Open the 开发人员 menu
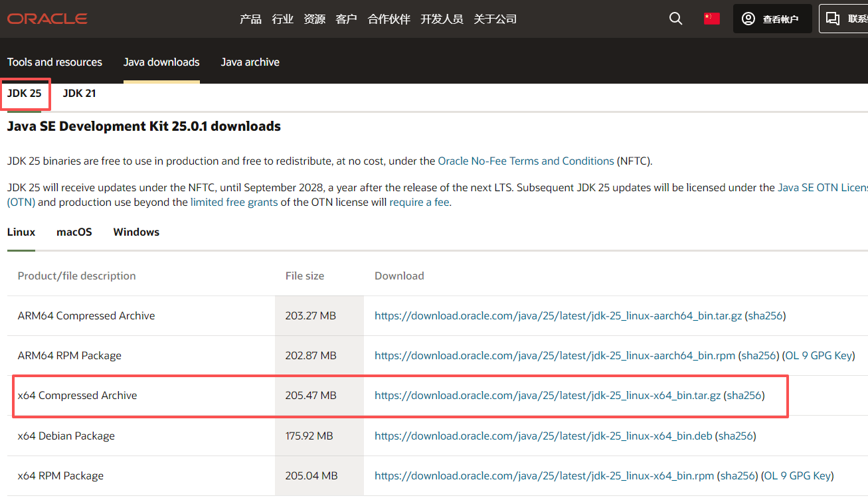868x498 pixels. click(442, 19)
